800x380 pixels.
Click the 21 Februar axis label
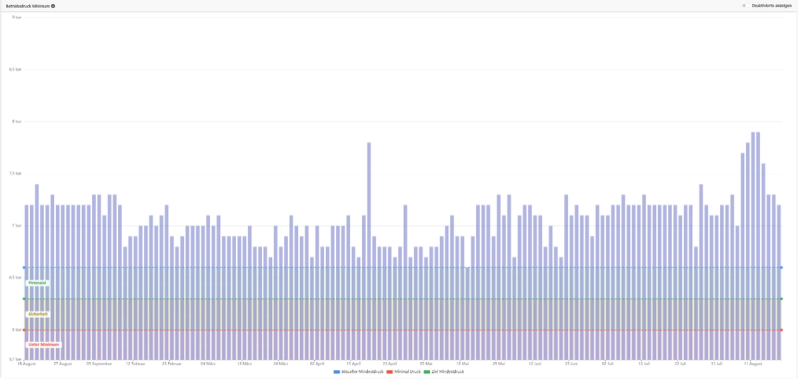coord(172,364)
